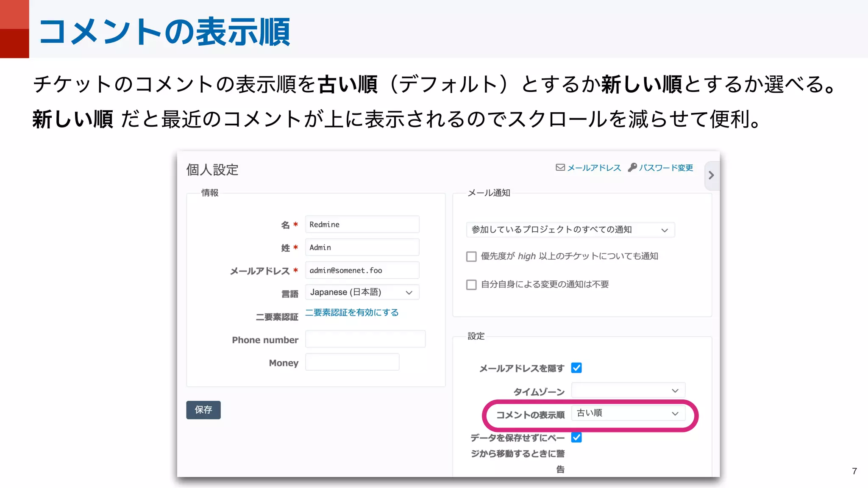
Task: Click the email address input field
Action: 362,270
